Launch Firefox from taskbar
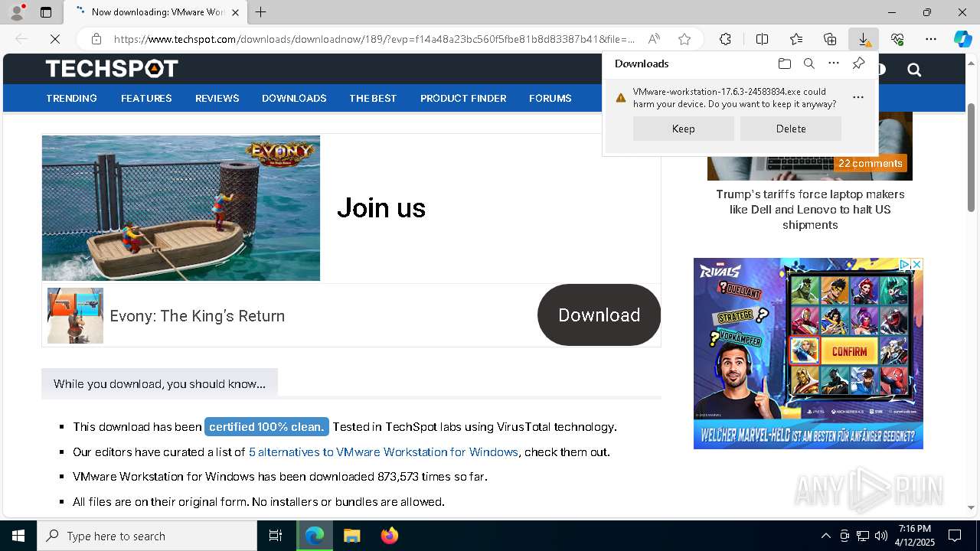980x551 pixels. tap(390, 536)
